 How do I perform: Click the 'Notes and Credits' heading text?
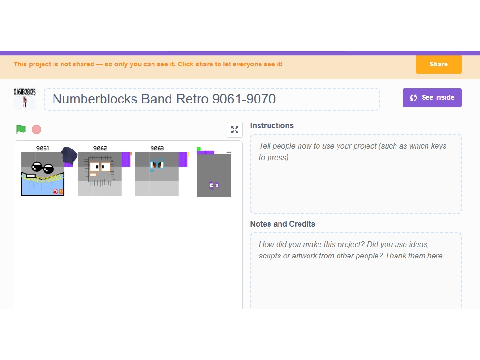click(x=283, y=224)
